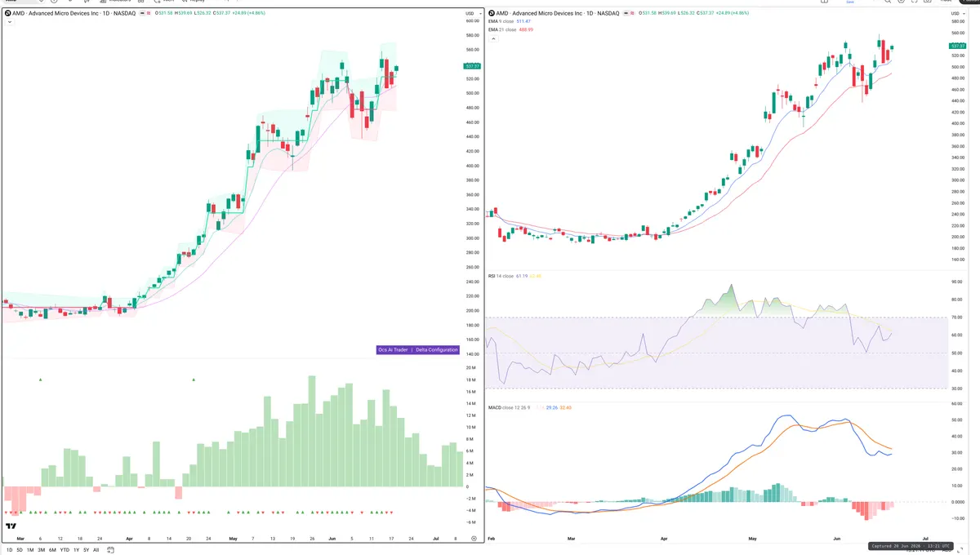
Task: Select All date range
Action: pyautogui.click(x=96, y=550)
